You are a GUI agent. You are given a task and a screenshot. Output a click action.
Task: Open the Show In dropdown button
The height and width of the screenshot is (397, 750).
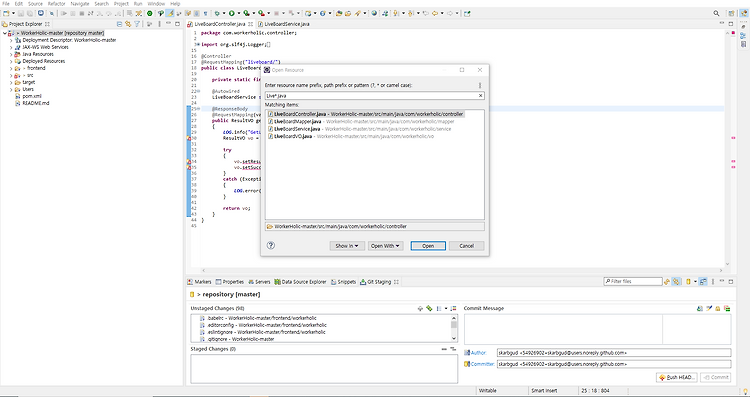(347, 246)
